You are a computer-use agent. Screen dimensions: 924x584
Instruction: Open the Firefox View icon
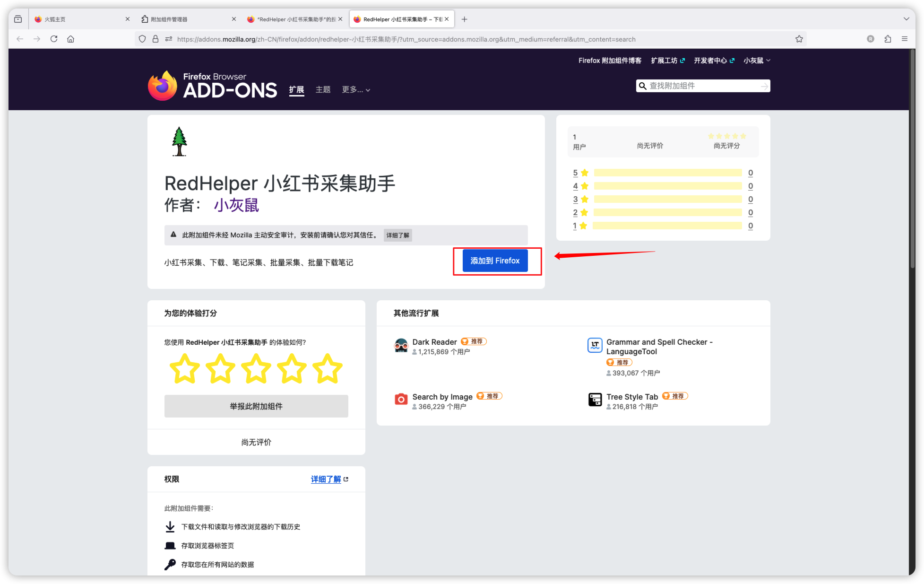coord(18,19)
